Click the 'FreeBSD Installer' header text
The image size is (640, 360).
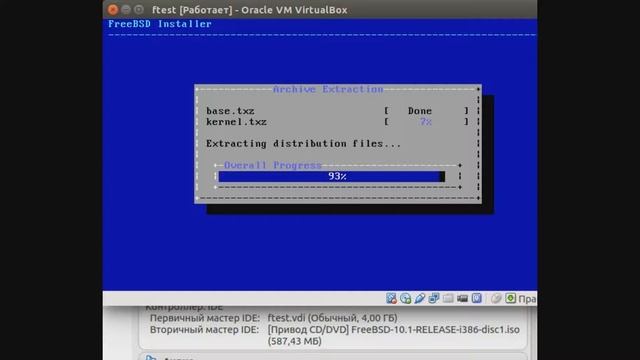coord(160,24)
